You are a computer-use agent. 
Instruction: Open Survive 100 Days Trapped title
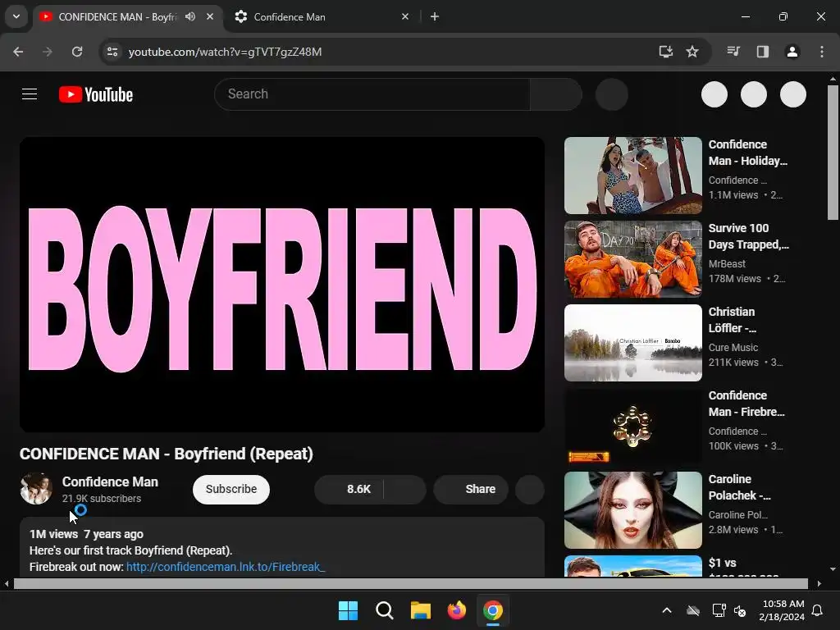click(748, 236)
